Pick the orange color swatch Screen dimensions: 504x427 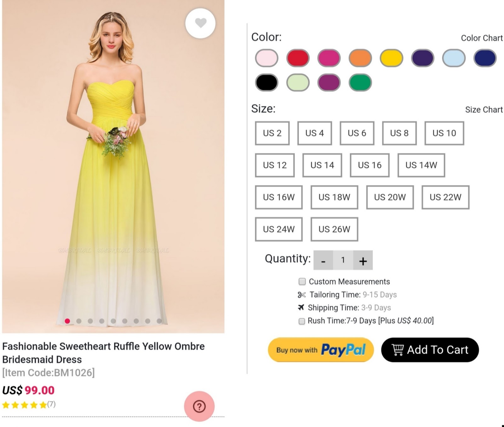point(360,58)
